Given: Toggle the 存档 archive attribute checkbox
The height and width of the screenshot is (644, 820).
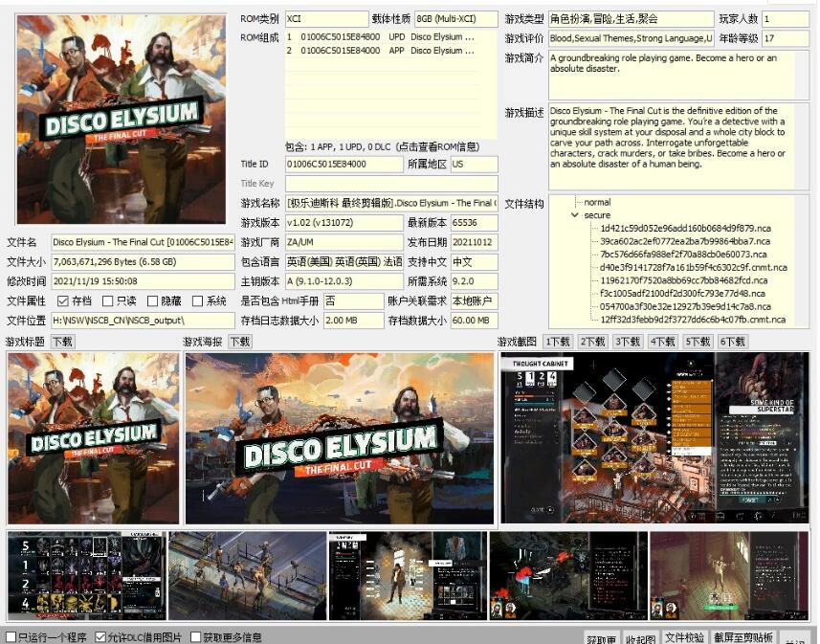Looking at the screenshot, I should tap(63, 300).
